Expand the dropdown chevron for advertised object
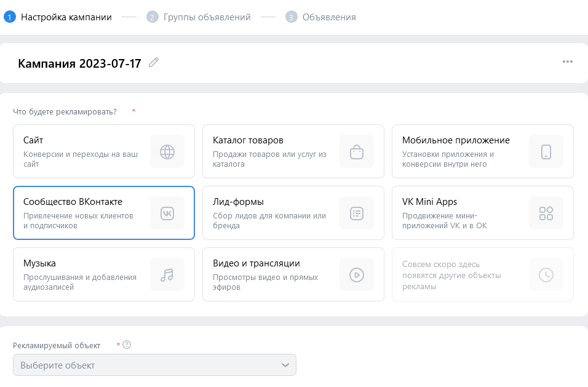 [285, 365]
